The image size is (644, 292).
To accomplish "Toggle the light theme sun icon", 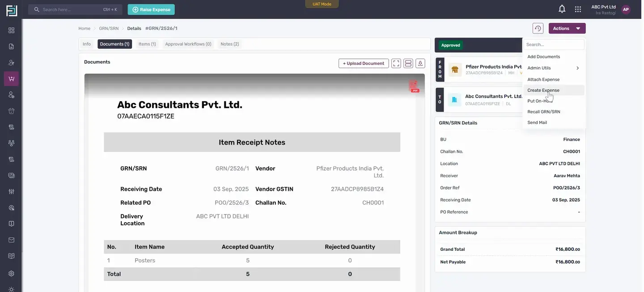I will click(11, 289).
